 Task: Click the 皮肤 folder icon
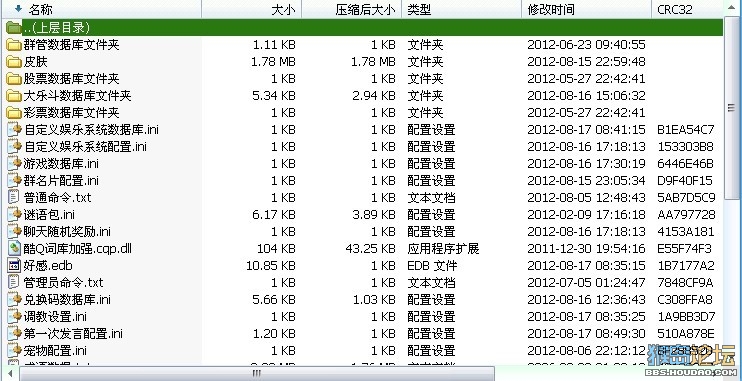[x=14, y=62]
